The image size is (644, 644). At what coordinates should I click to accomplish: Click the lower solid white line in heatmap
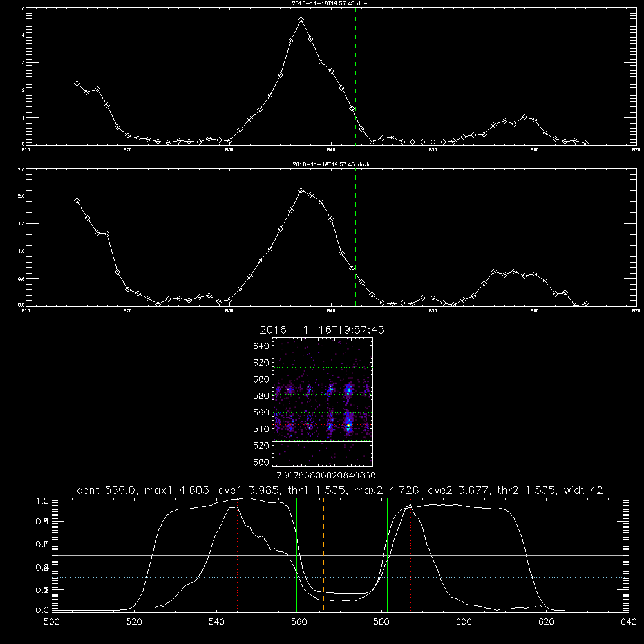[x=322, y=441]
